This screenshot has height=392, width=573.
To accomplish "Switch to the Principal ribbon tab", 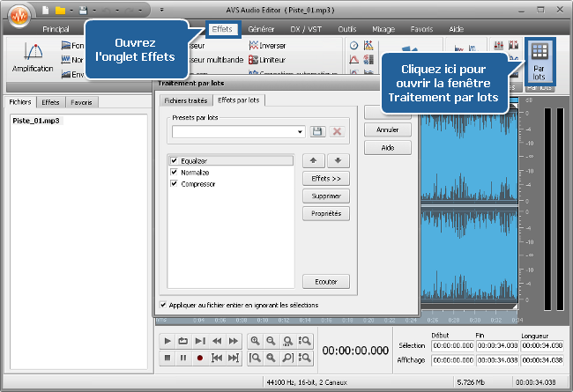I will pos(56,29).
